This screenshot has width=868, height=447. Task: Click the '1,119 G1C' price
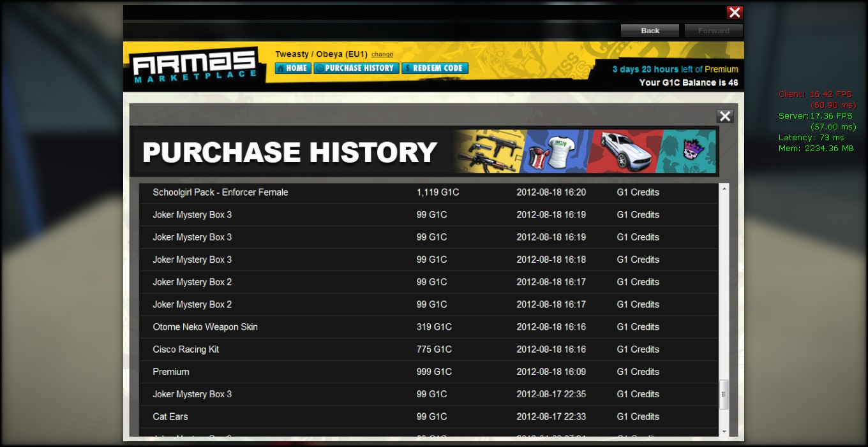[x=438, y=192]
